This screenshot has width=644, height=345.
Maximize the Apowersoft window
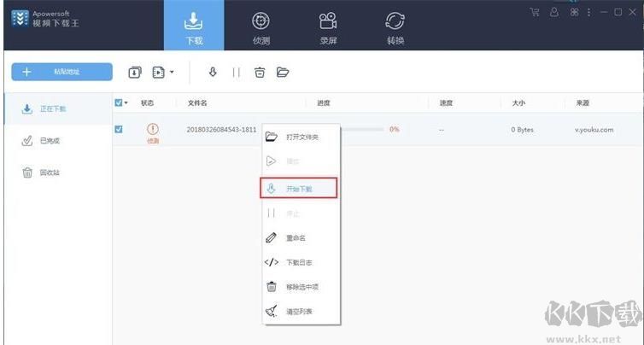tap(618, 12)
